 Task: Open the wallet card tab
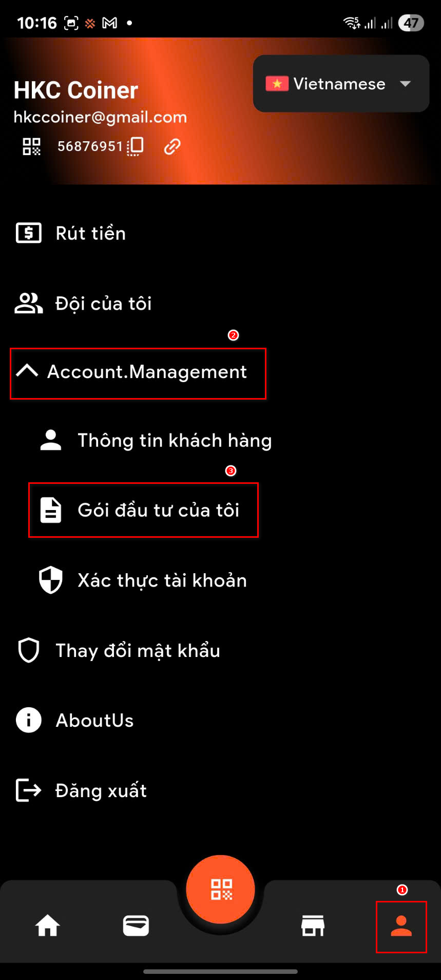click(x=136, y=926)
